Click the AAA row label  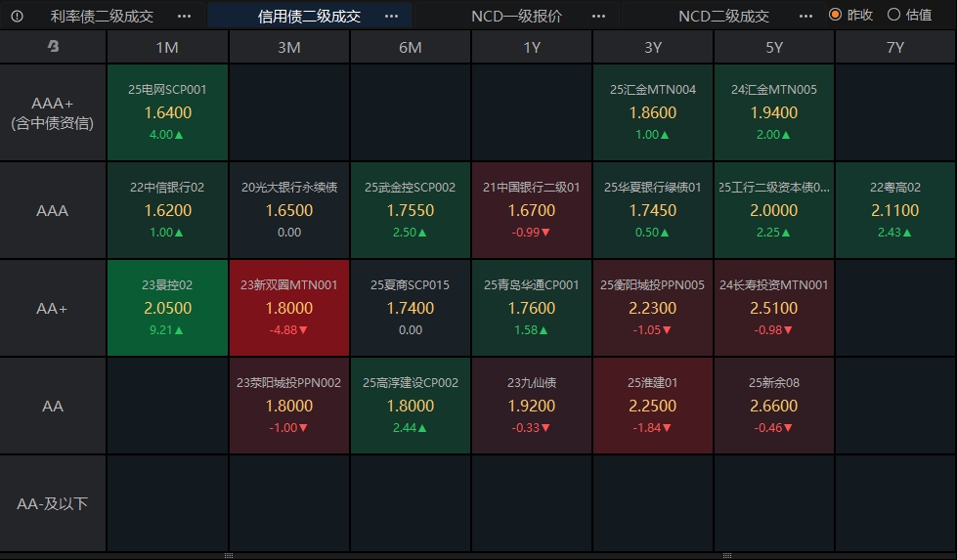53,210
